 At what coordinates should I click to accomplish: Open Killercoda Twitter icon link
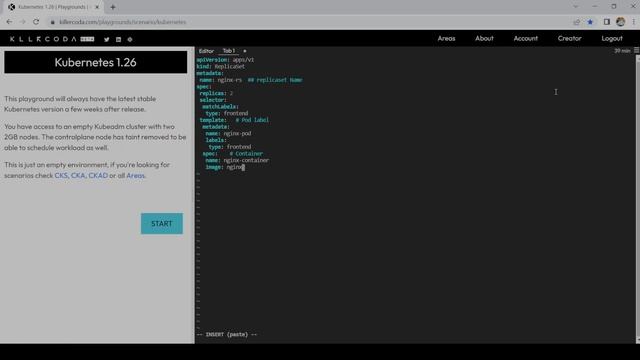[x=107, y=40]
